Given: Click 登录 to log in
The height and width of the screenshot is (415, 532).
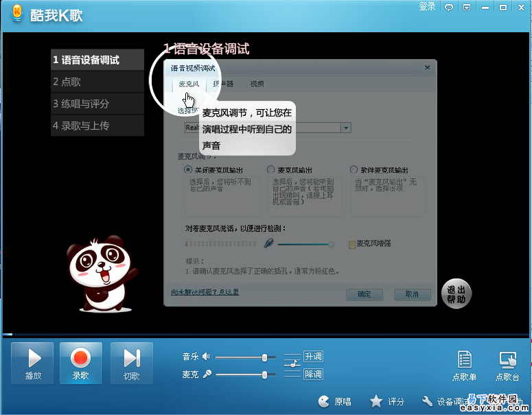Looking at the screenshot, I should pos(427,6).
